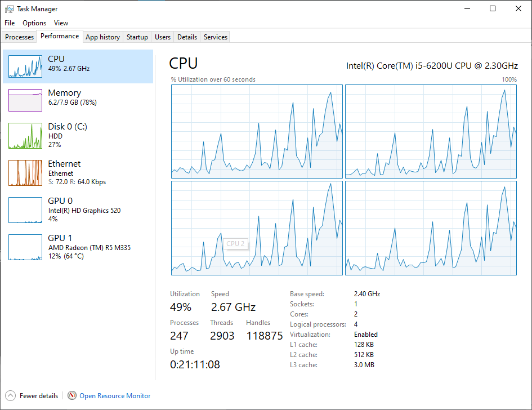Switch to the Services tab
The width and height of the screenshot is (532, 410).
216,37
